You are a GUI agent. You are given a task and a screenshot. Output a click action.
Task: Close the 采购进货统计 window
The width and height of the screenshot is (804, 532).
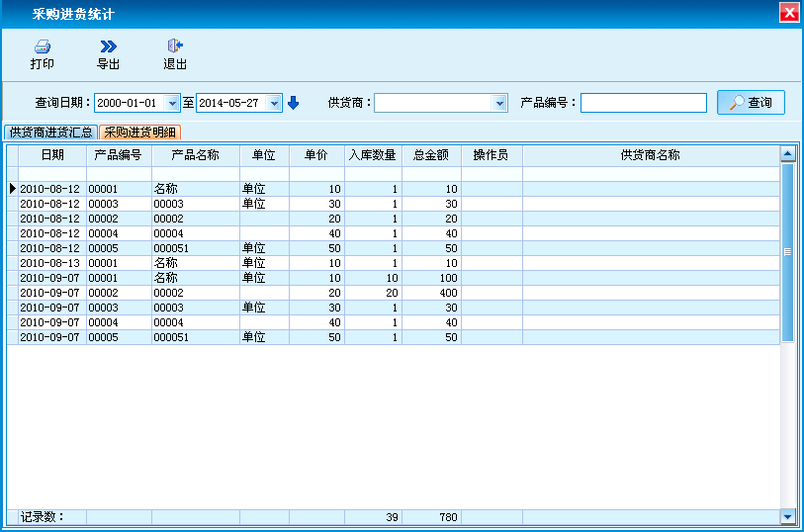788,13
